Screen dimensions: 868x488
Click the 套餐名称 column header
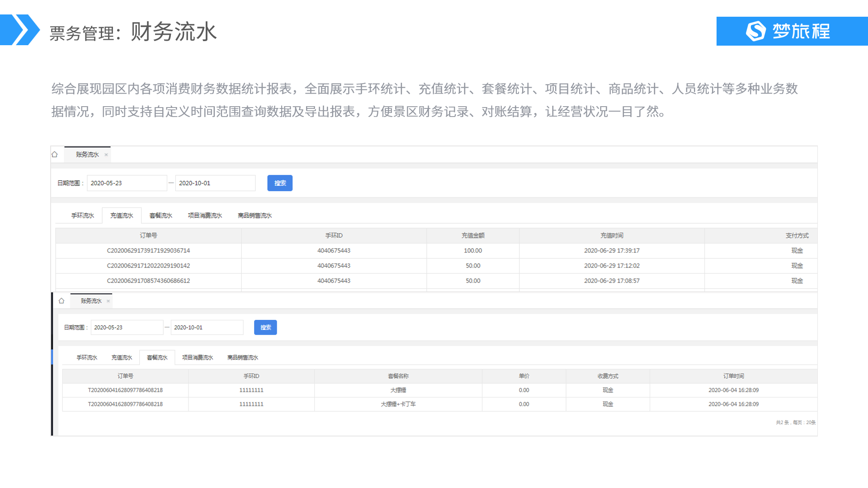coord(398,376)
